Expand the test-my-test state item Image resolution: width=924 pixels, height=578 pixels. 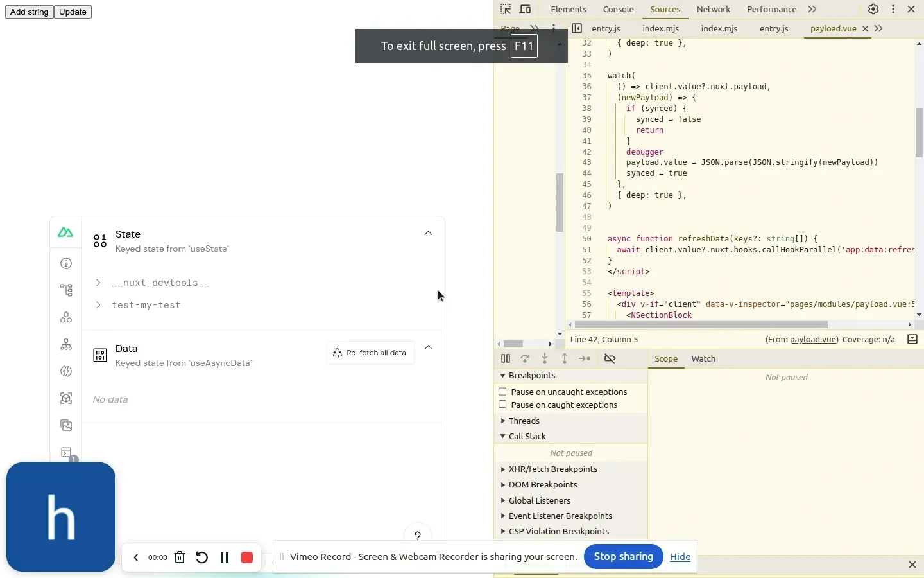[98, 306]
